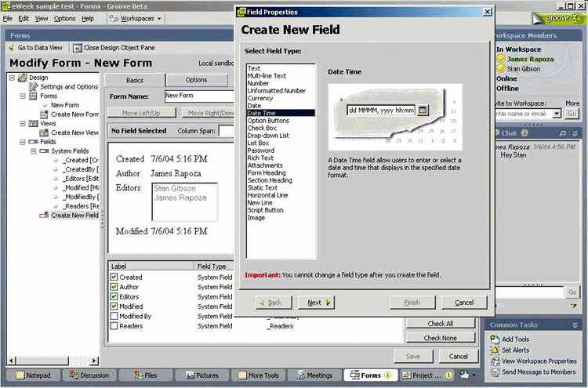Select Check Box field type
The image size is (588, 388).
point(262,128)
